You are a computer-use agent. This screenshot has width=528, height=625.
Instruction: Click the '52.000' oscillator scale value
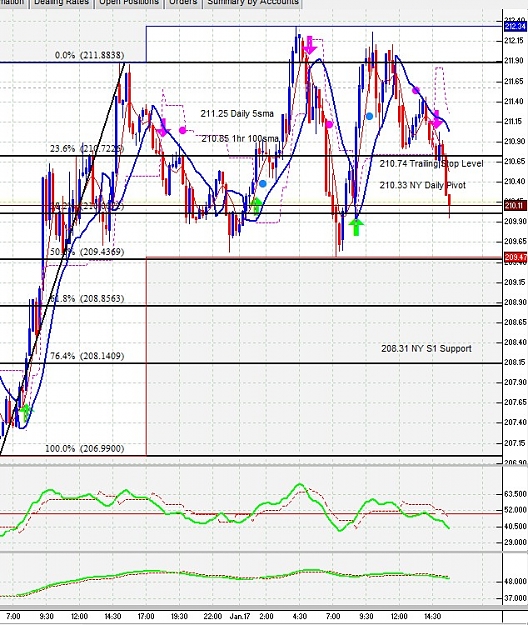pos(515,510)
